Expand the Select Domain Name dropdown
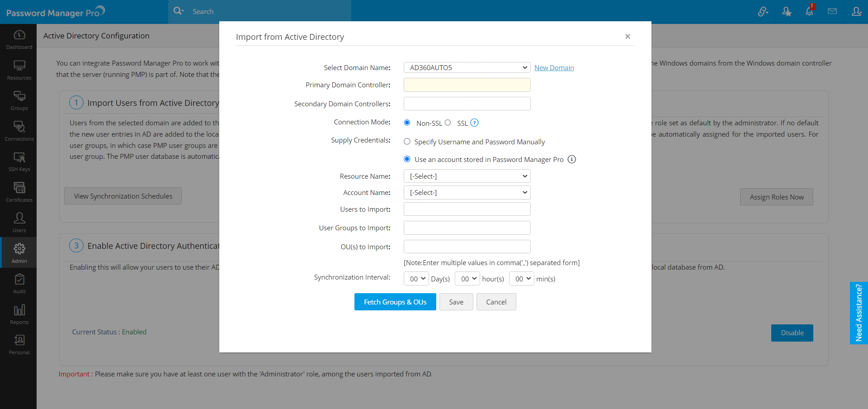The width and height of the screenshot is (868, 409). (467, 67)
